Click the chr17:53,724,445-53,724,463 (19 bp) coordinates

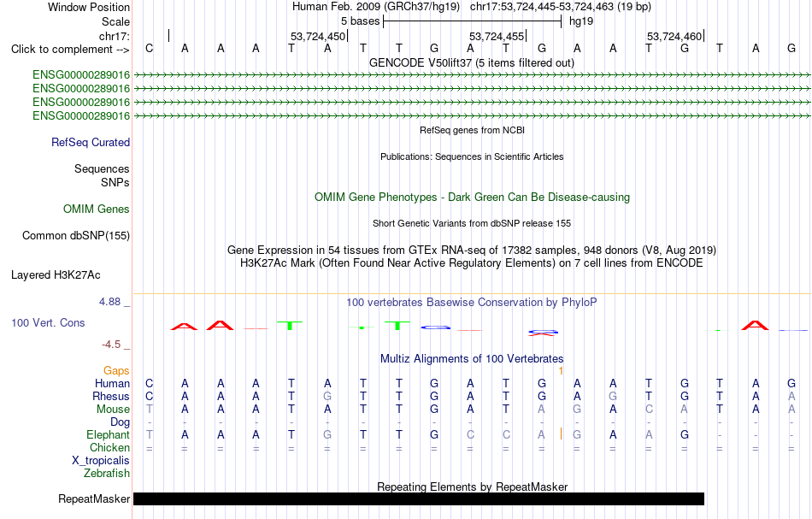point(561,7)
